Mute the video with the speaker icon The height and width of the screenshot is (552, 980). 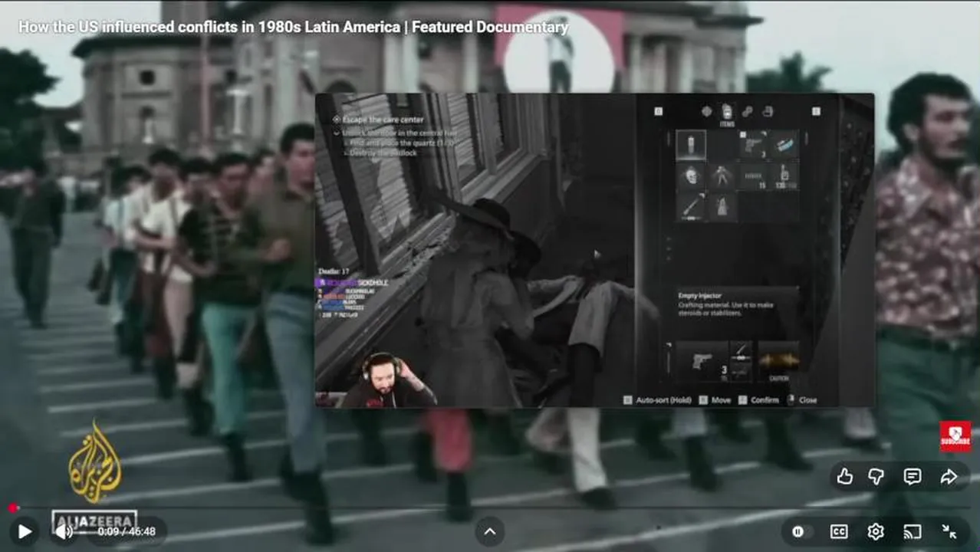(x=64, y=531)
